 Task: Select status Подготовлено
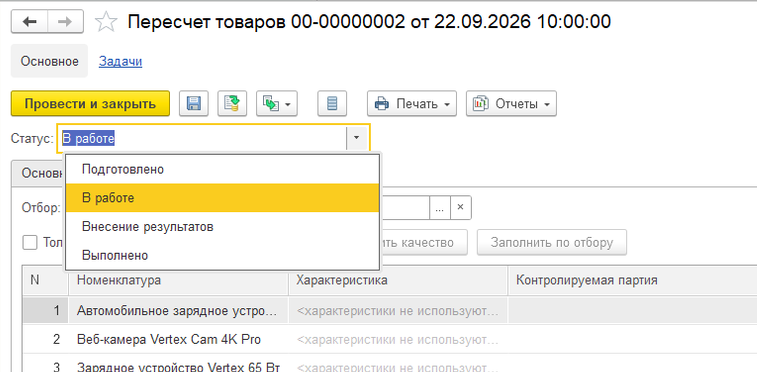222,170
